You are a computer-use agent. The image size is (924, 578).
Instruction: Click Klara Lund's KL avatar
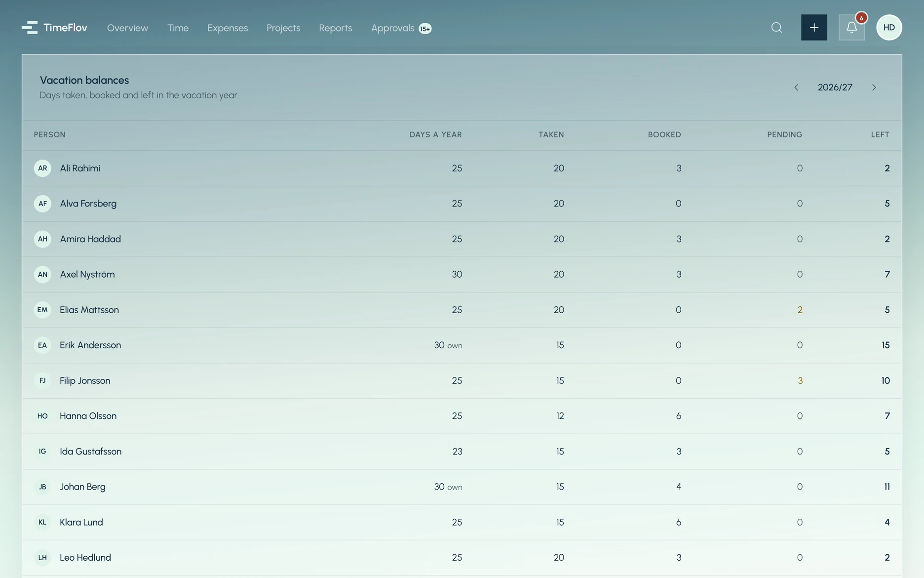point(42,522)
